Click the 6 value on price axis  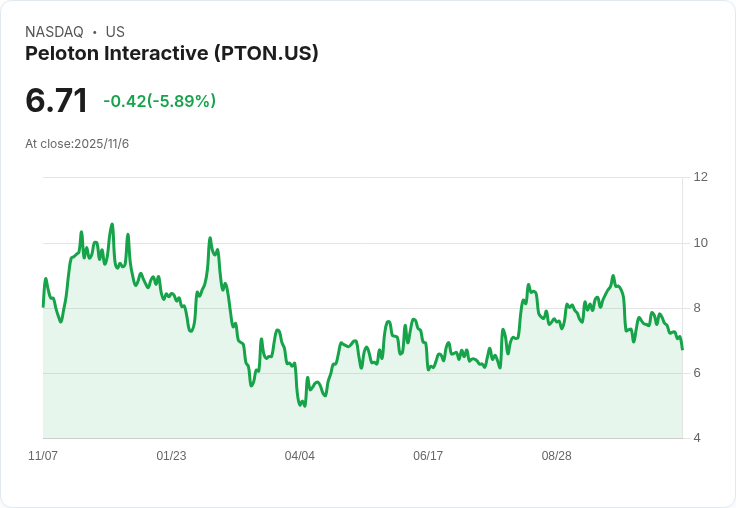[x=697, y=373]
